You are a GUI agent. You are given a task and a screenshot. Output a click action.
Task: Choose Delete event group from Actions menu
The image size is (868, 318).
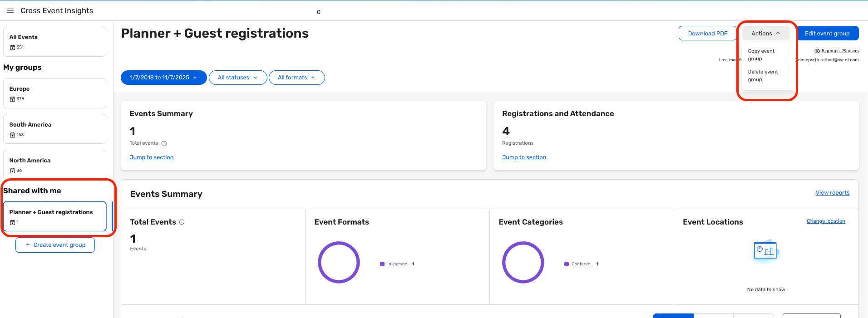(x=763, y=76)
